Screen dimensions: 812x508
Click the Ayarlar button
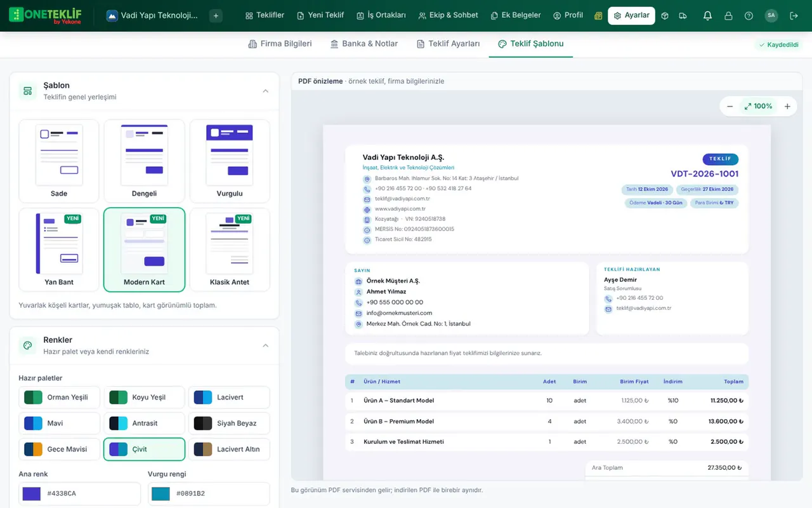[x=631, y=16]
